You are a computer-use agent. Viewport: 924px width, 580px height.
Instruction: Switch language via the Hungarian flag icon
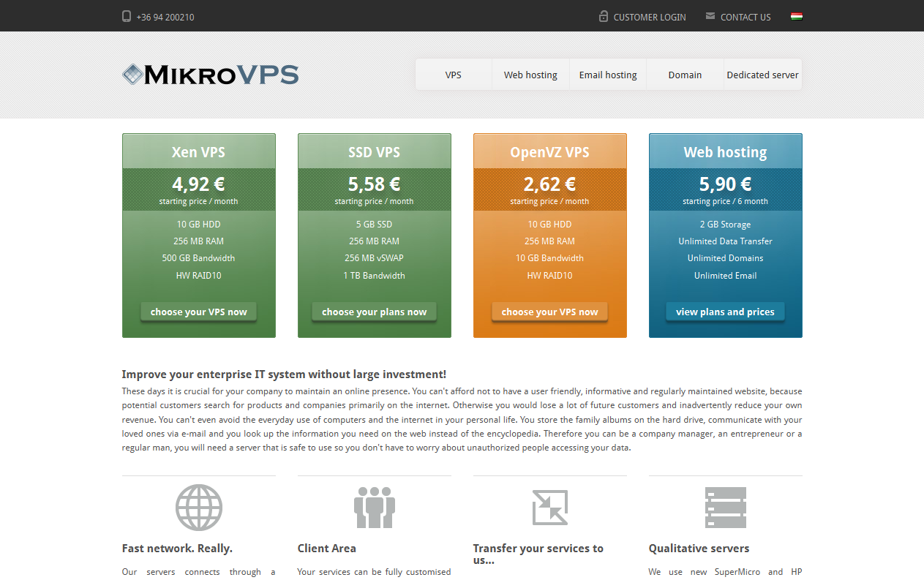pos(797,16)
